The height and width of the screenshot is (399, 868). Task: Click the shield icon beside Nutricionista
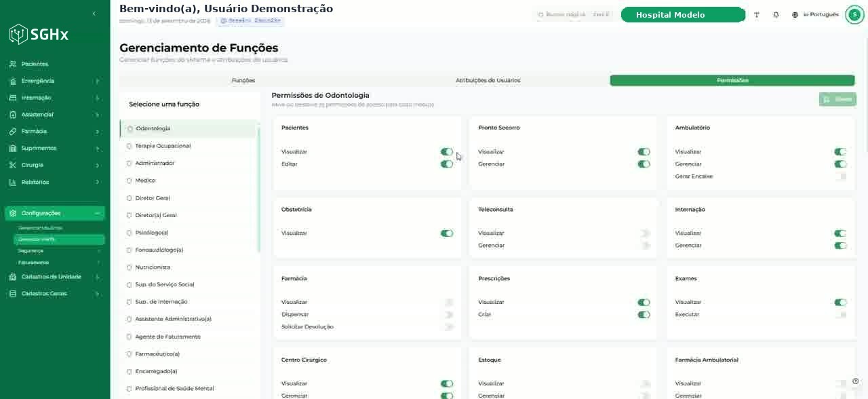click(130, 267)
